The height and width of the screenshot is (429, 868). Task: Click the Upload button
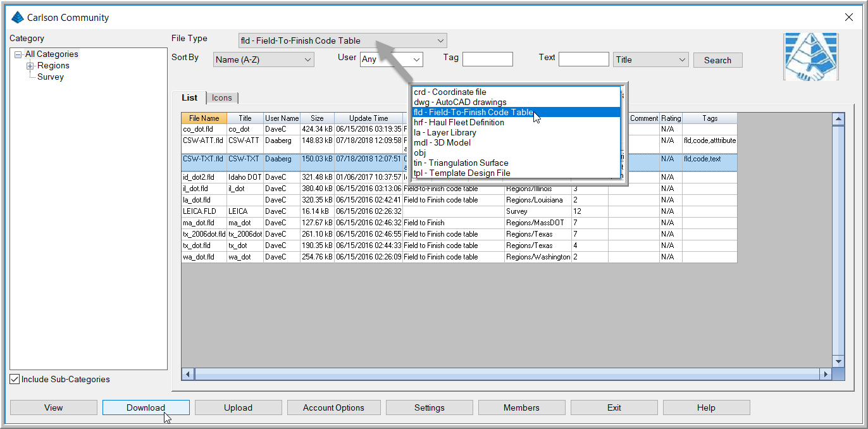click(x=239, y=407)
